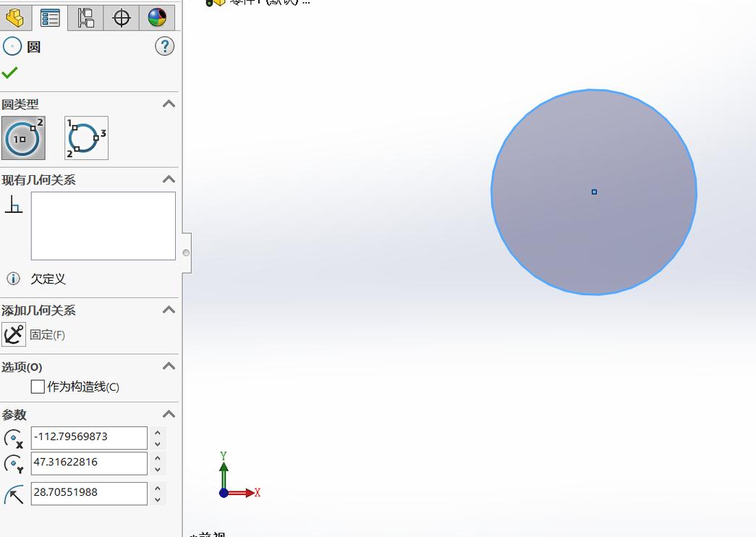Collapse the 圆类型 section
Image resolution: width=756 pixels, height=537 pixels.
tap(169, 104)
